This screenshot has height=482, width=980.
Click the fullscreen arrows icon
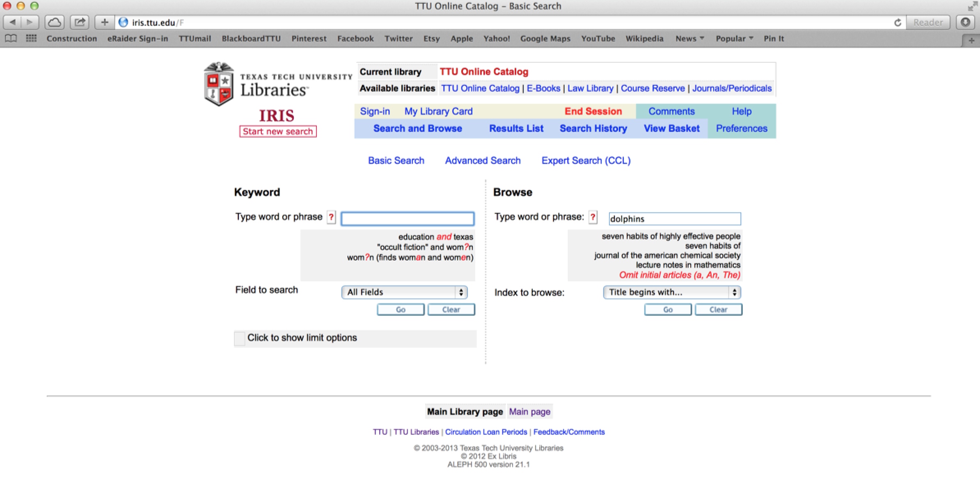tap(973, 6)
